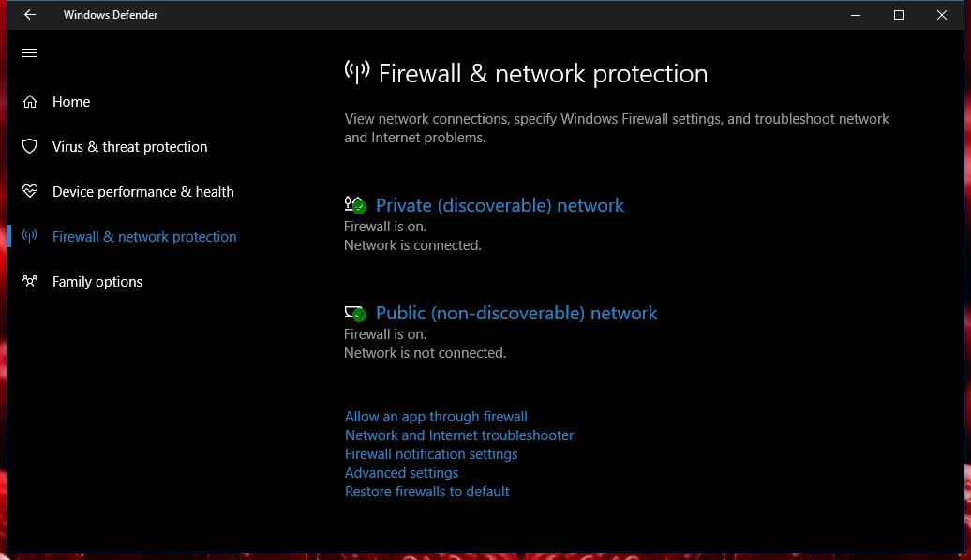This screenshot has width=971, height=560.
Task: Open Public (non-discoverable) network settings
Action: coord(515,313)
